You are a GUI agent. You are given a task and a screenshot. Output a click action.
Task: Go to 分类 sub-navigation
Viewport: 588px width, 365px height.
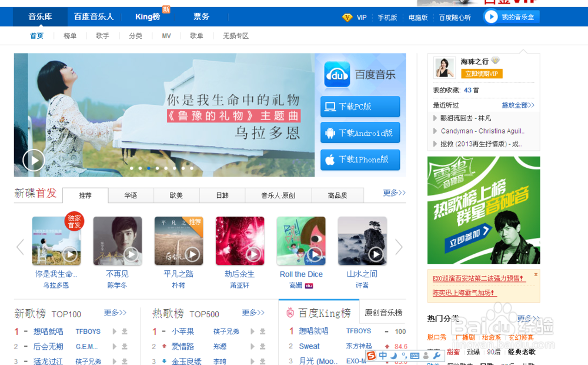[x=135, y=36]
